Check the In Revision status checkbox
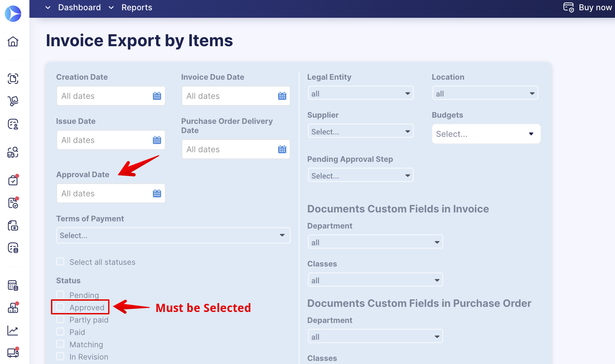Viewport: 615px width, 364px height. (60, 356)
